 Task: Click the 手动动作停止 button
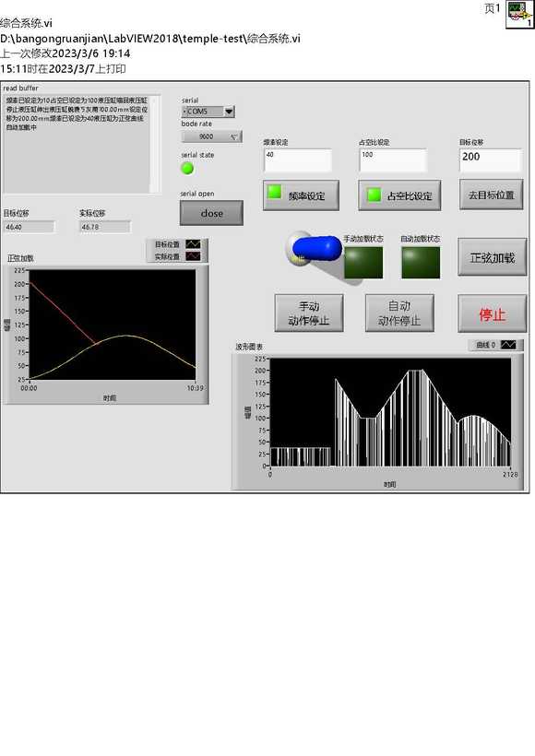tap(309, 313)
